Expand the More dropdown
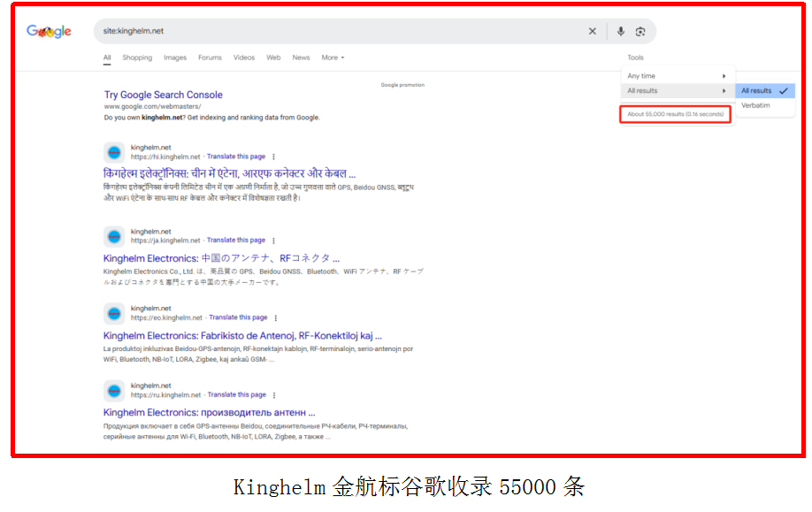 333,57
